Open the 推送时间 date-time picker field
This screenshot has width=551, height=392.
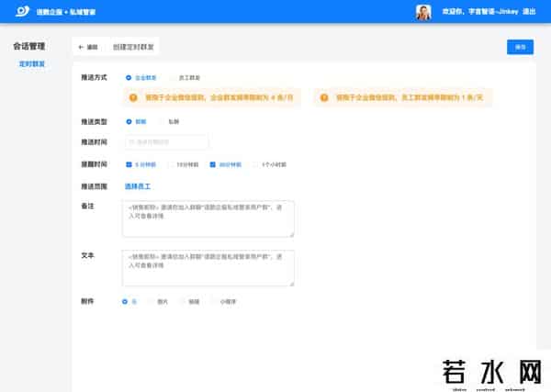(x=166, y=142)
